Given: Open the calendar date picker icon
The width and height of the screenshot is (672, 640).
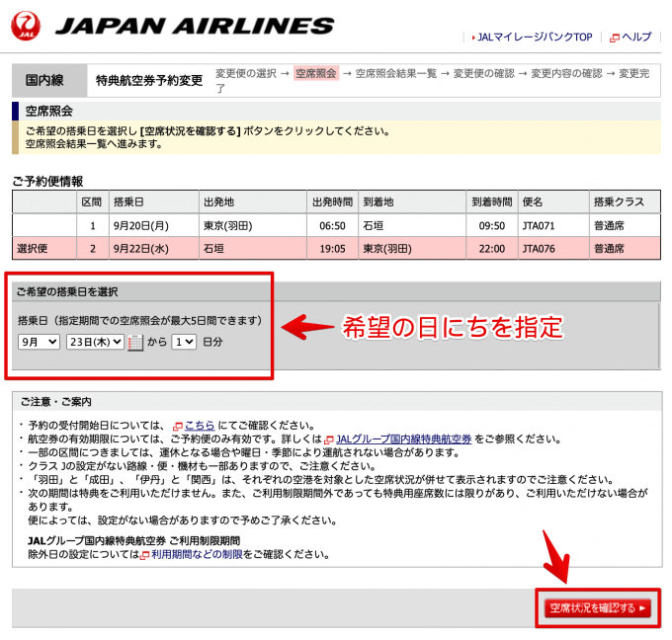Looking at the screenshot, I should [135, 343].
